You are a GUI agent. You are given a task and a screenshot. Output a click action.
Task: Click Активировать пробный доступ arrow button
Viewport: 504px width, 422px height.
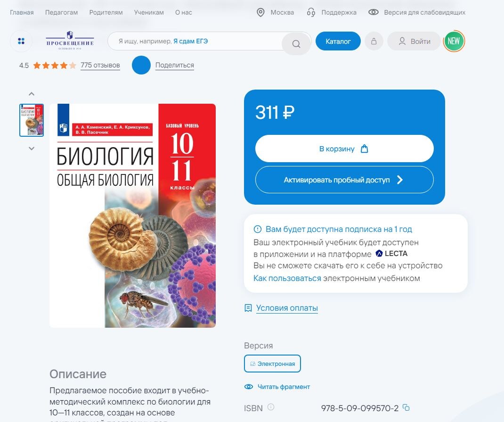coord(344,180)
